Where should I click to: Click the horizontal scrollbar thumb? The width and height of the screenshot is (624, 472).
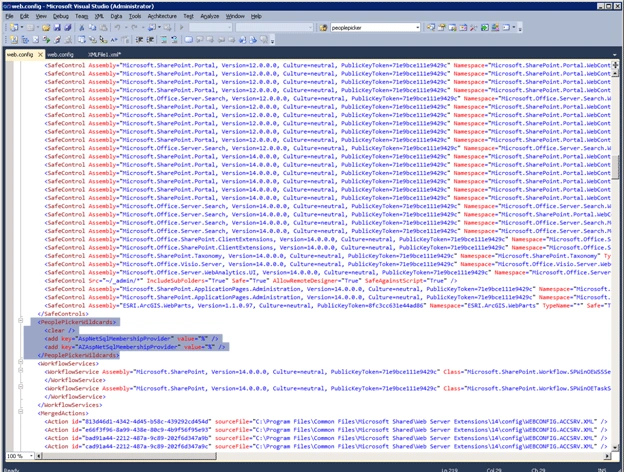click(x=129, y=456)
